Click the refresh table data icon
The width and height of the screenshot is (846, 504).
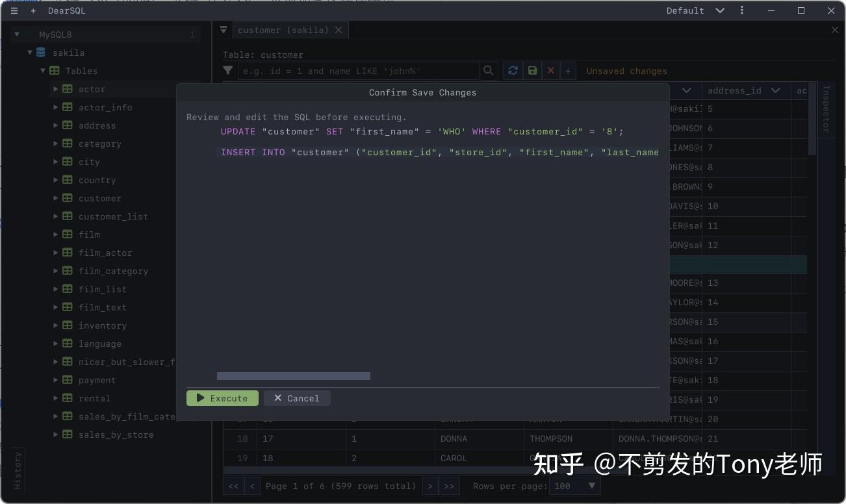pyautogui.click(x=513, y=71)
